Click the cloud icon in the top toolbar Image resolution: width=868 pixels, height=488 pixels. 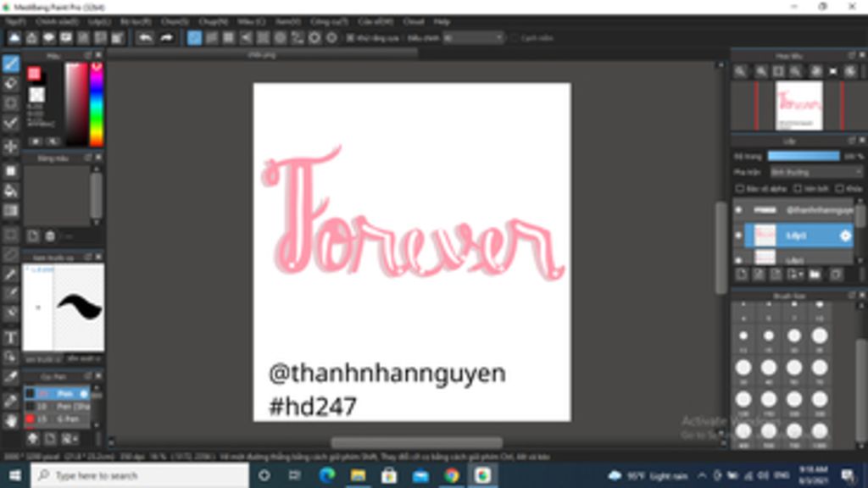(14, 37)
